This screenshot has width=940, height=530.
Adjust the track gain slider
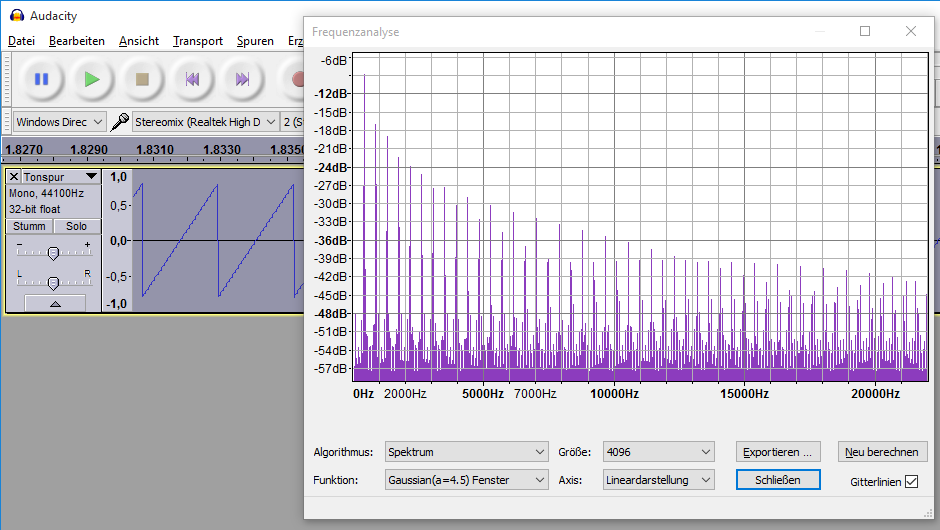click(x=53, y=252)
